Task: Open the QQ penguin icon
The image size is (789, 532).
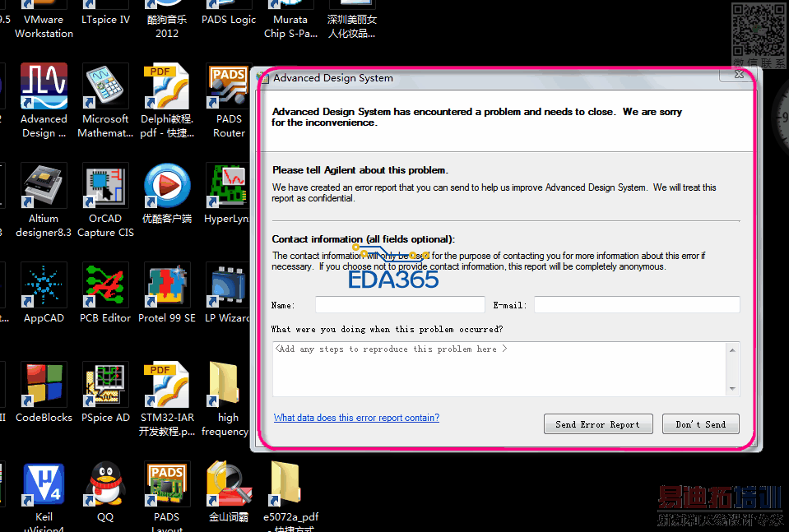Action: pos(105,492)
